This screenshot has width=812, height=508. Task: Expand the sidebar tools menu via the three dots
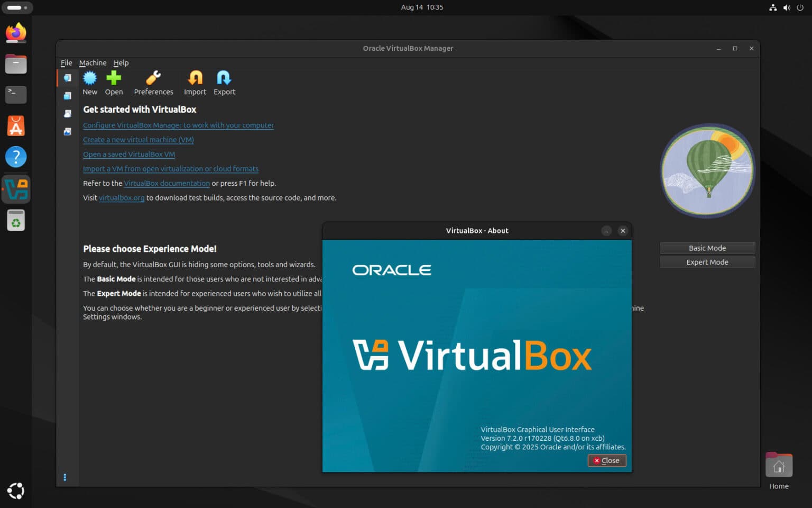click(x=65, y=477)
